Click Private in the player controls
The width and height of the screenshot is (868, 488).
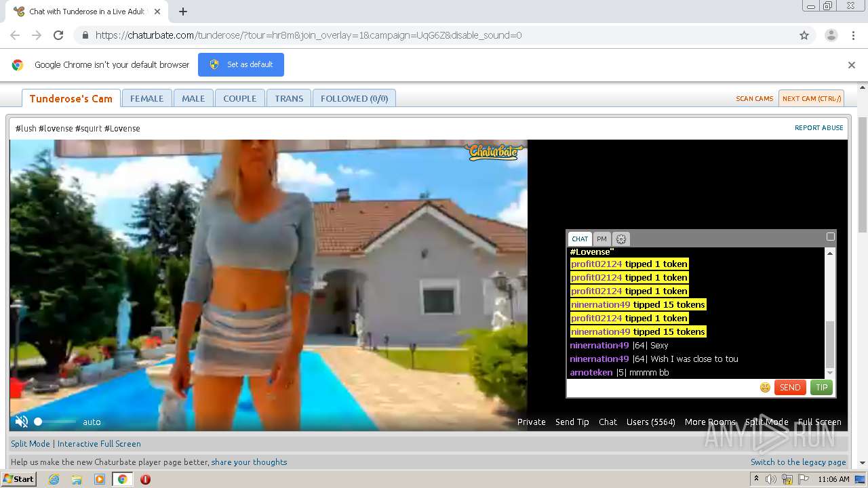[x=532, y=422]
